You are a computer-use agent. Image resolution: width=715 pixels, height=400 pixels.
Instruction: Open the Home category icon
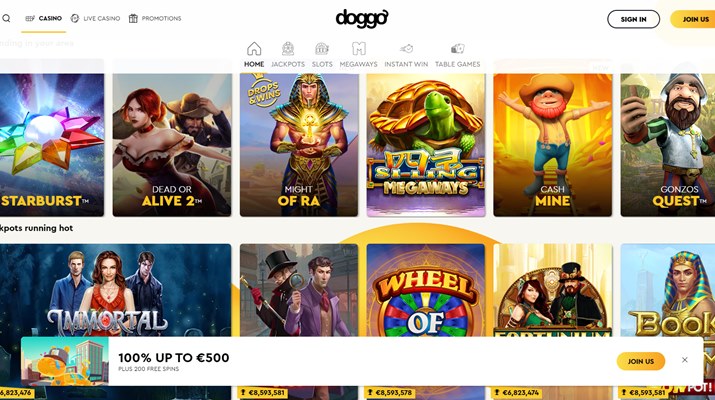(254, 49)
